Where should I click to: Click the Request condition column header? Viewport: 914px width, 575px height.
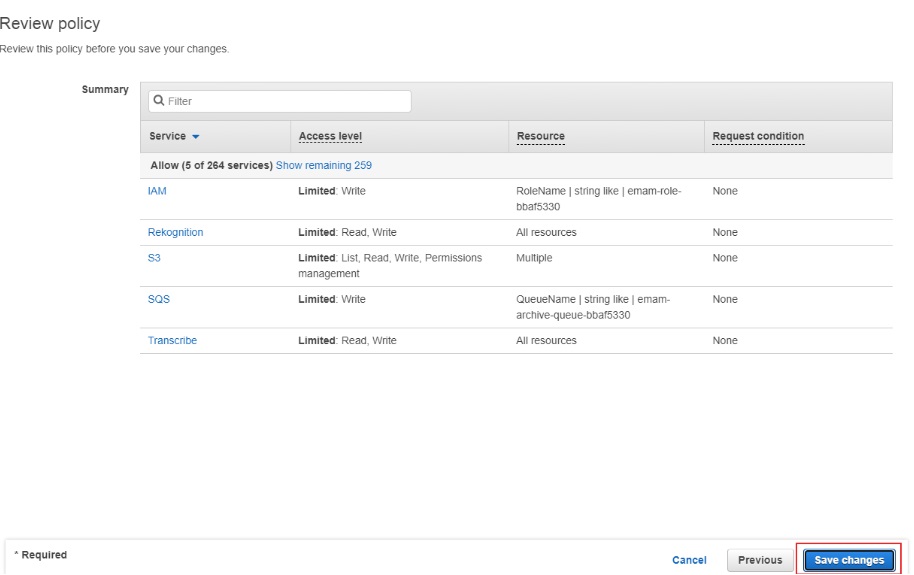[x=758, y=136]
